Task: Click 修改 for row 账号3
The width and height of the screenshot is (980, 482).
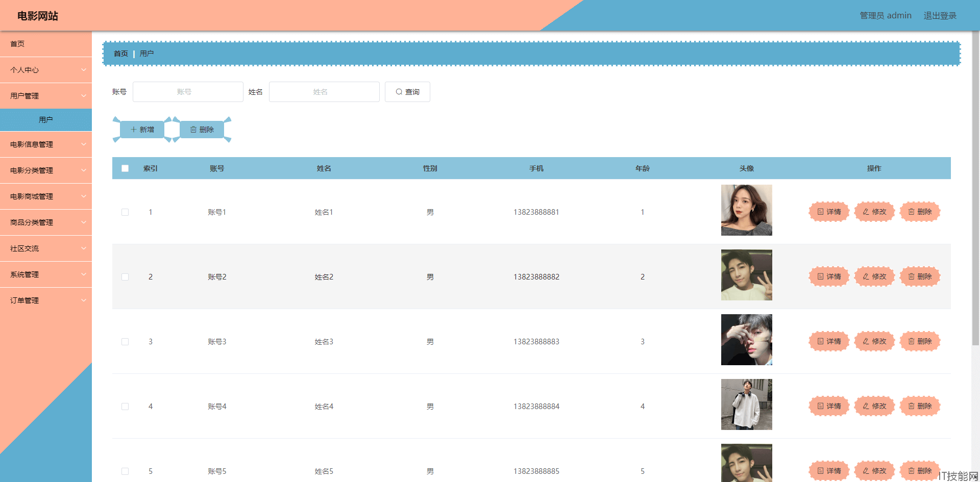Action: 874,341
